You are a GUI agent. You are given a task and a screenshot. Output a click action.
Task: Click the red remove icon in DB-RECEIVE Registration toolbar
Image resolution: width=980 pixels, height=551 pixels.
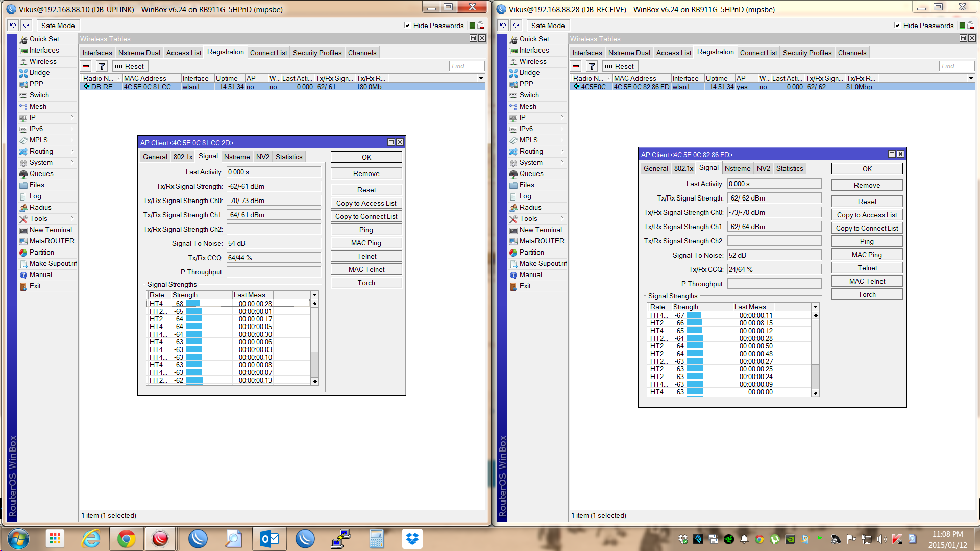[576, 66]
